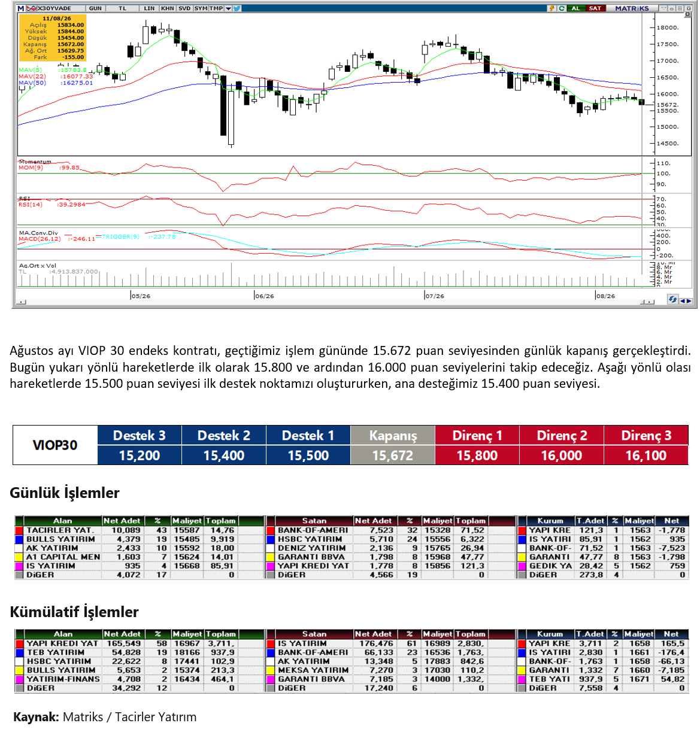Click TEB YATIRIM row in cumulative buyers
The image size is (700, 732).
click(139, 652)
